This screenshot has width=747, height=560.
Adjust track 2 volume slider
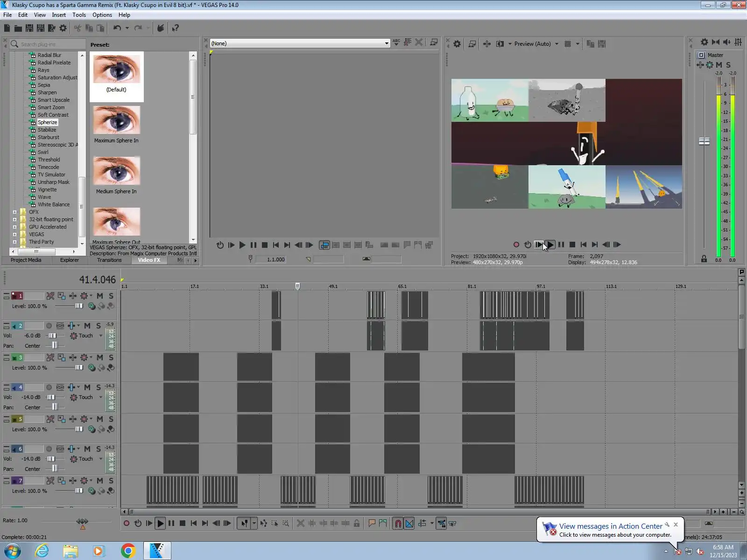point(52,336)
